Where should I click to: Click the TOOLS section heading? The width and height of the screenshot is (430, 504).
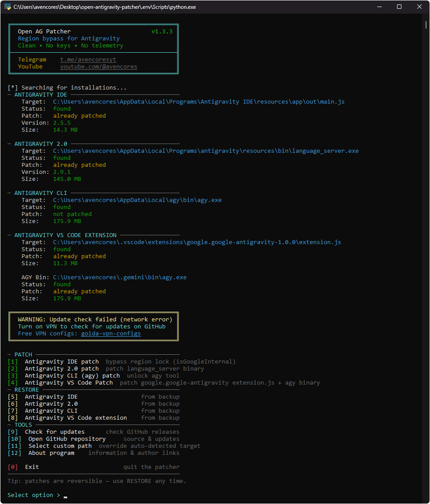click(23, 425)
